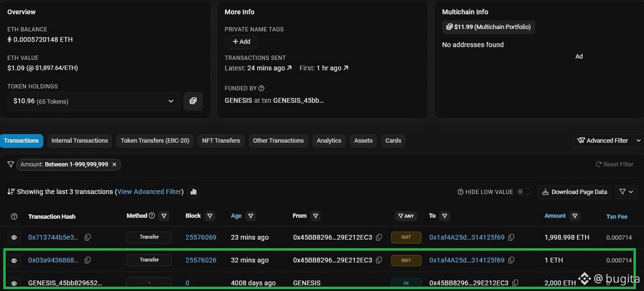The height and width of the screenshot is (291, 644).
Task: Open the Assets tab
Action: point(363,141)
